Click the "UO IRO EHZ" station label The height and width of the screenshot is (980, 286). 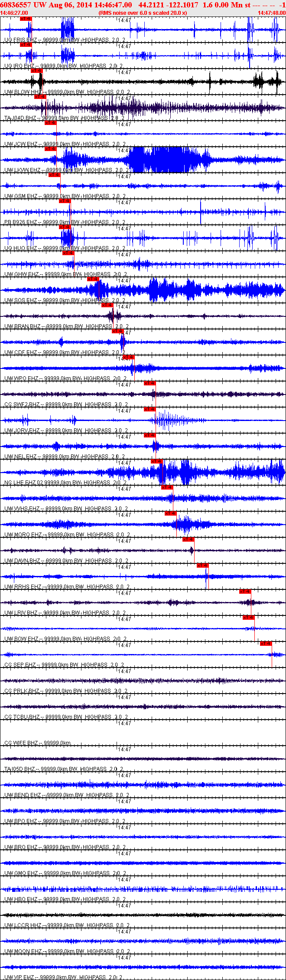[x=19, y=66]
